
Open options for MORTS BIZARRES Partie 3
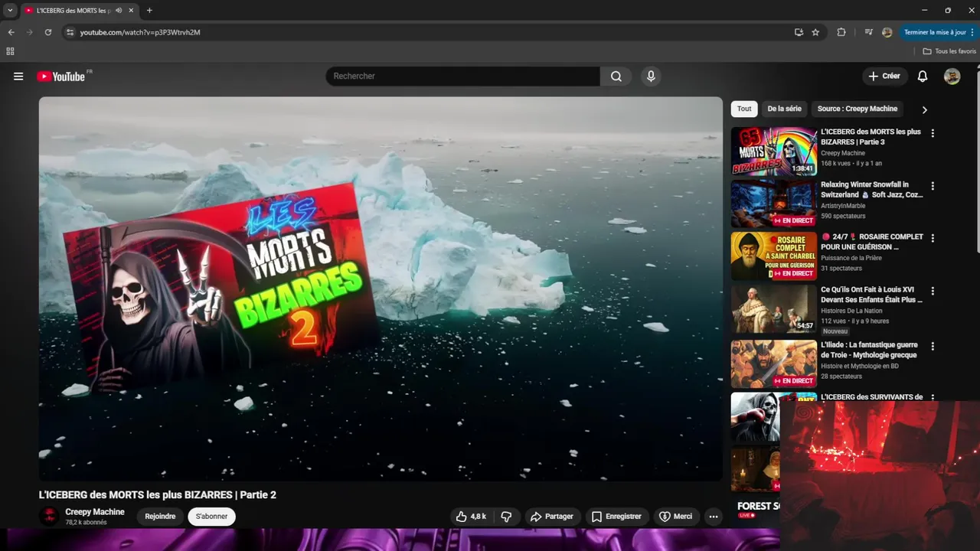pyautogui.click(x=933, y=133)
